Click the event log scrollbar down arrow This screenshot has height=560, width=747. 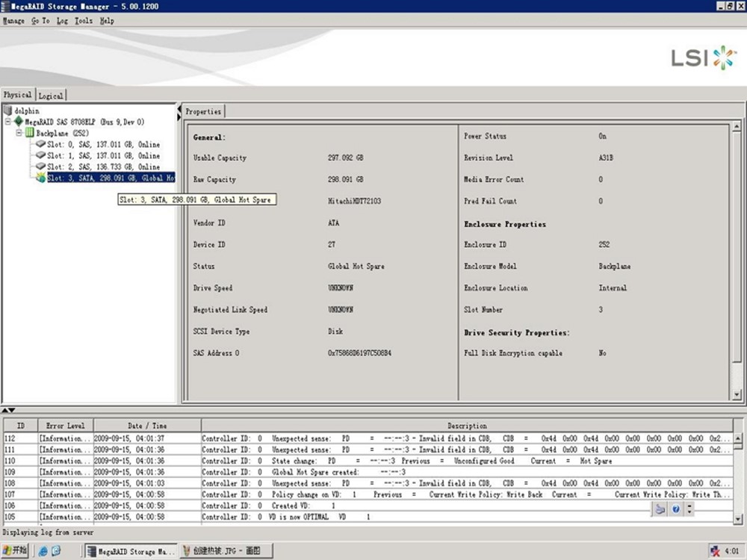(739, 518)
